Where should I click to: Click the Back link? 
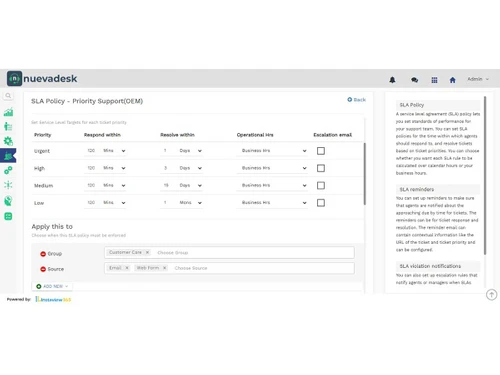click(356, 100)
